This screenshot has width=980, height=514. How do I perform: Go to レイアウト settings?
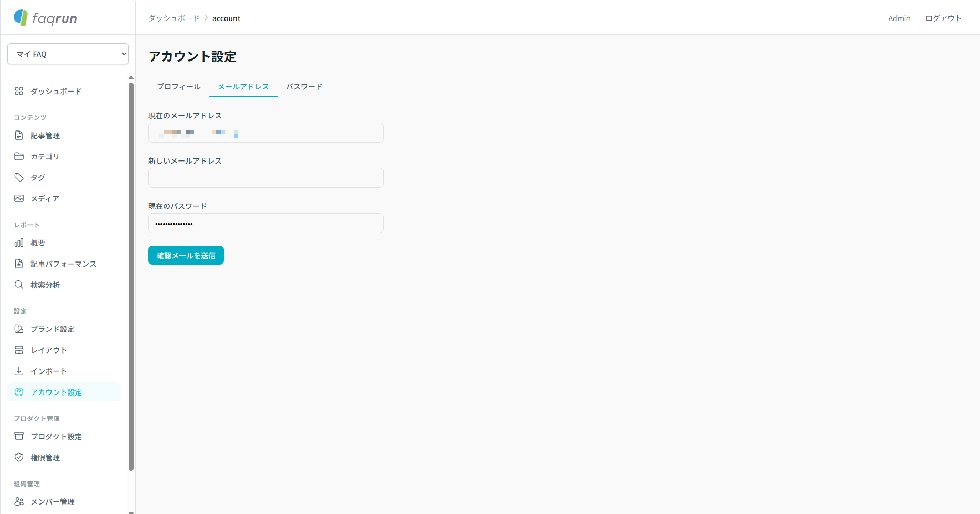click(64, 350)
